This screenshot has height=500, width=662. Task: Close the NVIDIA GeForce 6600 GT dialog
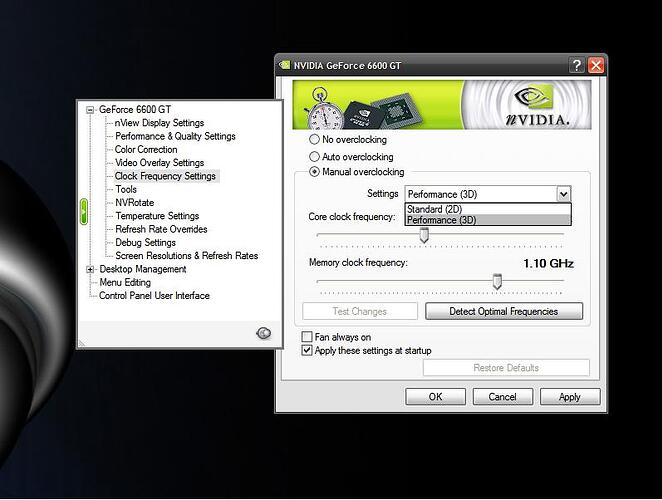[596, 65]
